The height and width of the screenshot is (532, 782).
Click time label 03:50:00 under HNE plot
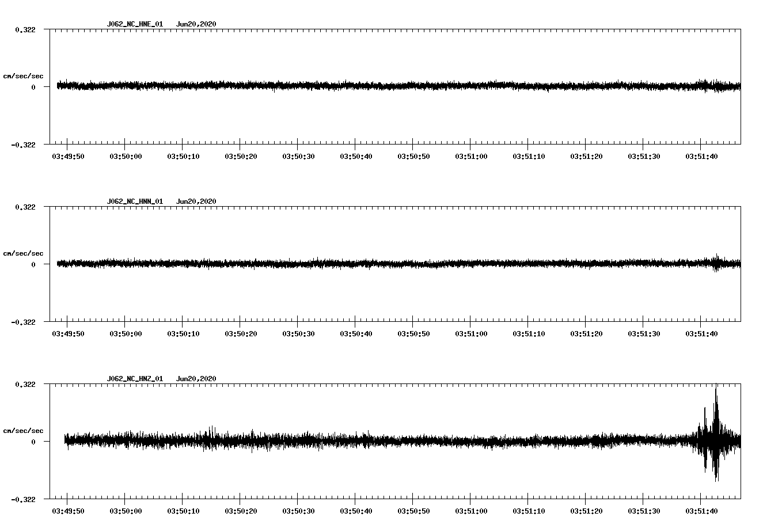(126, 157)
